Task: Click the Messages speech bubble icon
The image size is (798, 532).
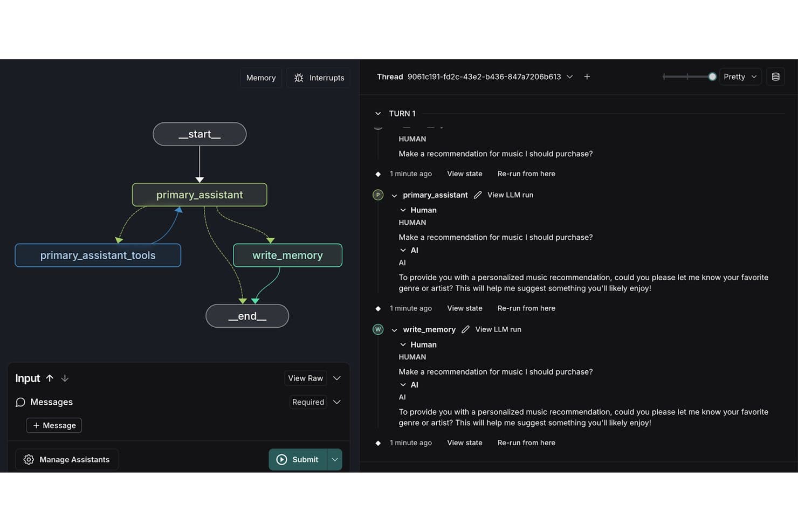Action: click(x=20, y=402)
